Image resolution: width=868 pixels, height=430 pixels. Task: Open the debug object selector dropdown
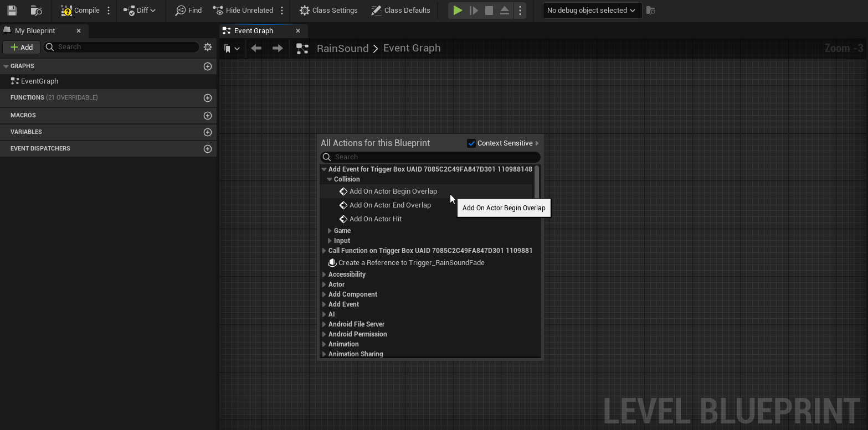click(x=592, y=10)
